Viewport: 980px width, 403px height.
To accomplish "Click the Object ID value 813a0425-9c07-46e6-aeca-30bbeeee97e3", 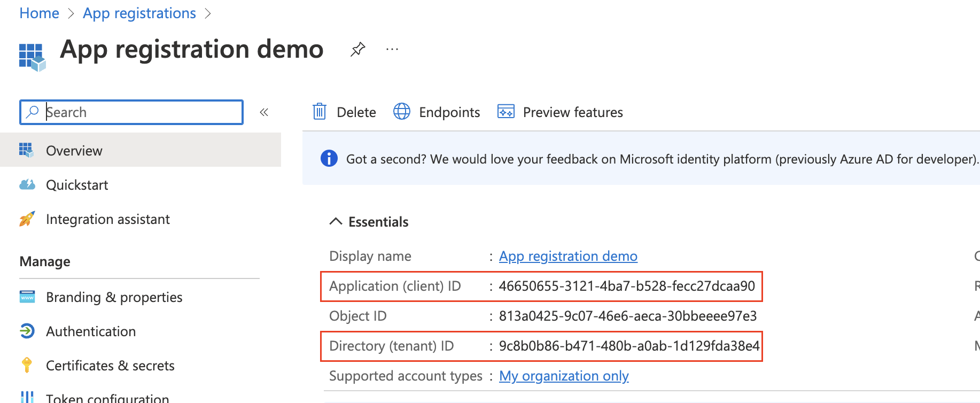I will pyautogui.click(x=628, y=316).
